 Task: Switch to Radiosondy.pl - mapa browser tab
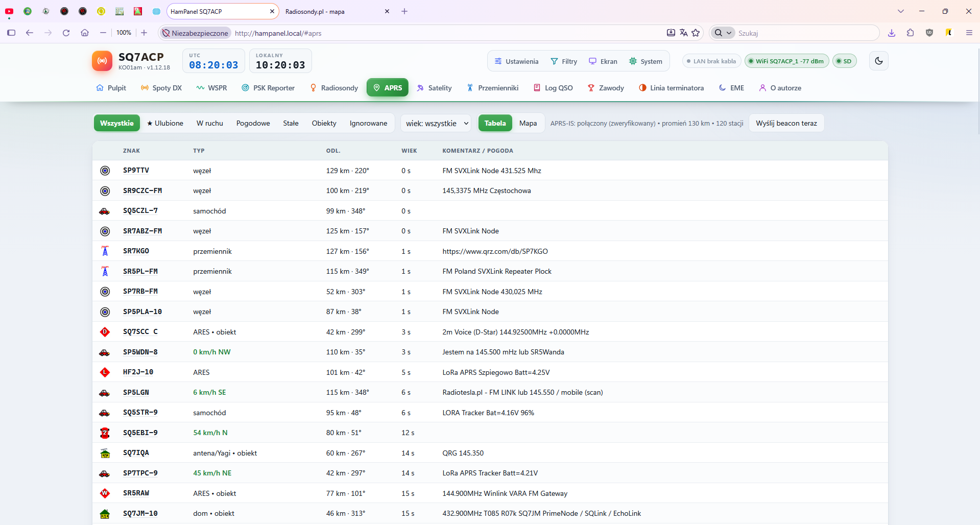coord(337,11)
